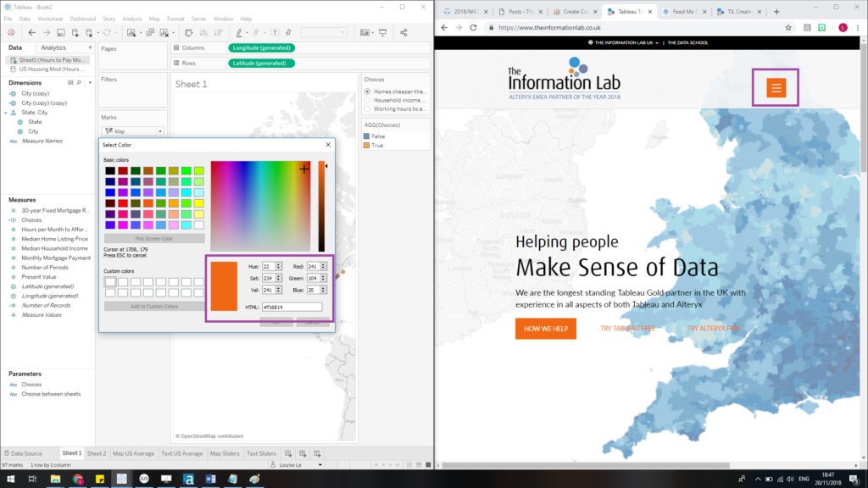Image resolution: width=868 pixels, height=488 pixels.
Task: Click the undo back arrow in Tableau toolbar
Action: [x=31, y=33]
